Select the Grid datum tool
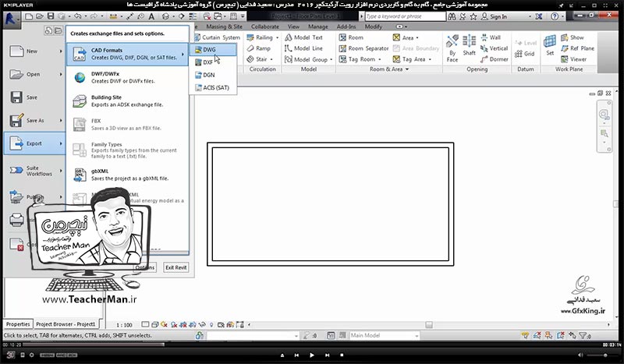The image size is (624, 364). pyautogui.click(x=524, y=54)
